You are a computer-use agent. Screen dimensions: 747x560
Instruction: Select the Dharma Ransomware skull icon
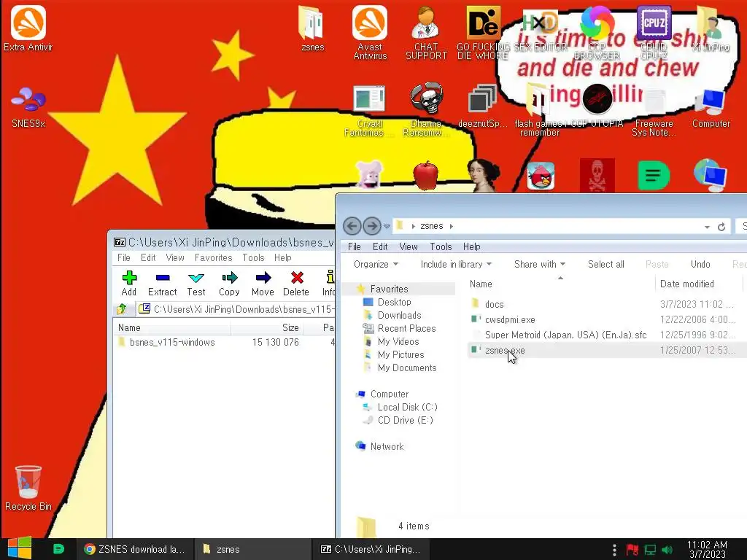[x=426, y=109]
